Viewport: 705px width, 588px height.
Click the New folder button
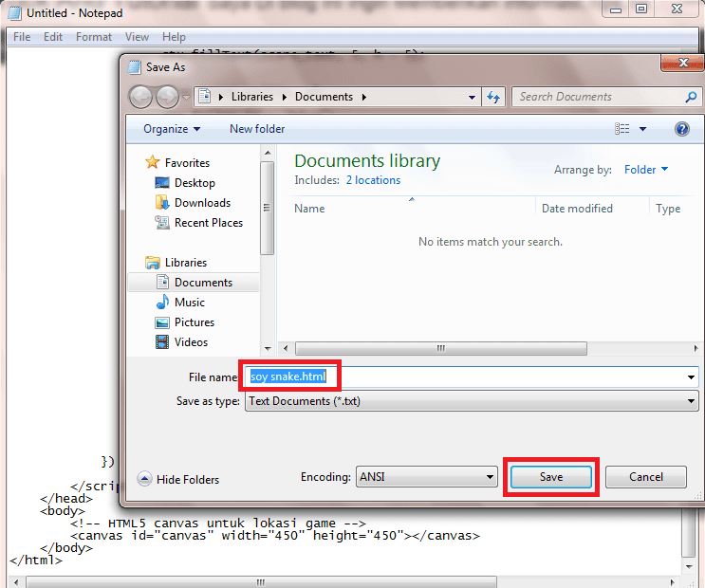click(x=257, y=129)
